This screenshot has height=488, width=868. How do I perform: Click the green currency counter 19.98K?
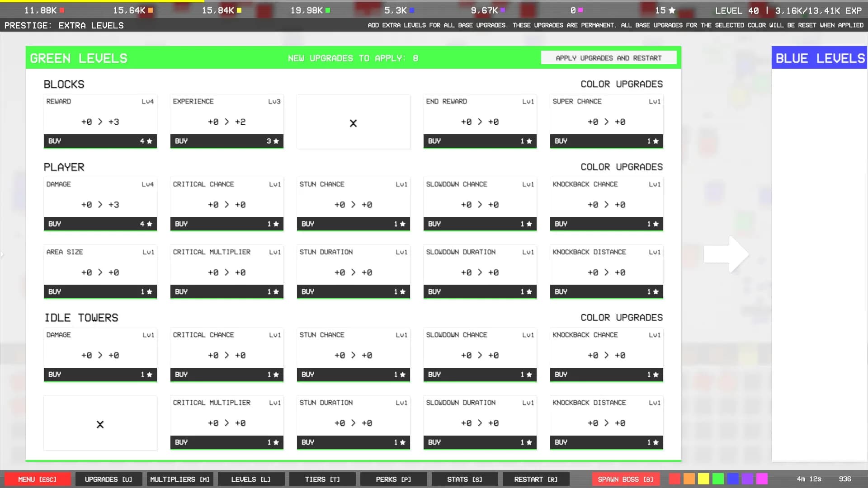(x=310, y=10)
